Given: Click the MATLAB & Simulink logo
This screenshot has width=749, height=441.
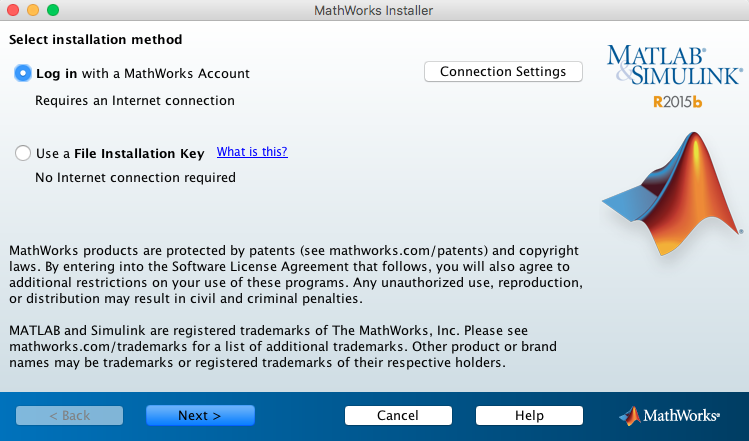Looking at the screenshot, I should pos(673,64).
